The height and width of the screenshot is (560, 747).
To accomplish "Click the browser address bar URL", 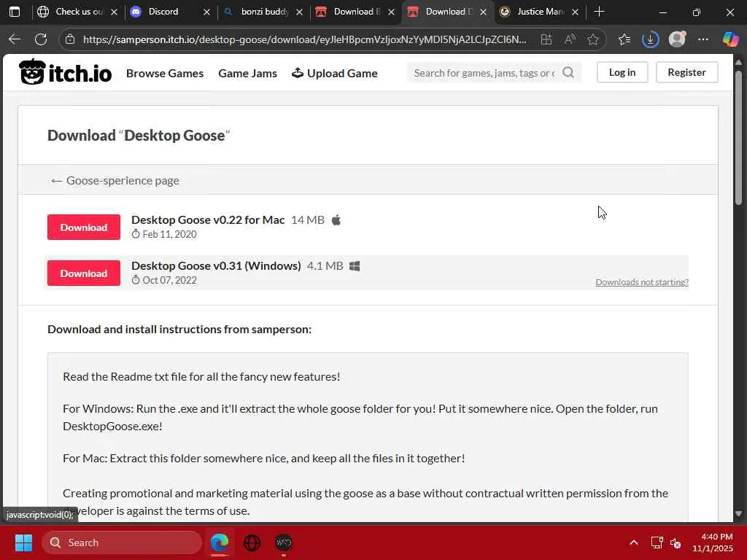I will [x=305, y=39].
